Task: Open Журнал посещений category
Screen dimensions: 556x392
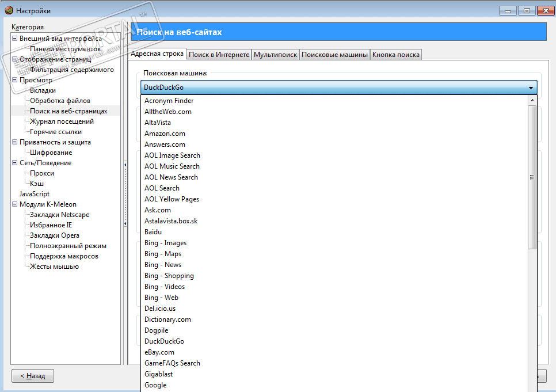Action: [x=62, y=121]
